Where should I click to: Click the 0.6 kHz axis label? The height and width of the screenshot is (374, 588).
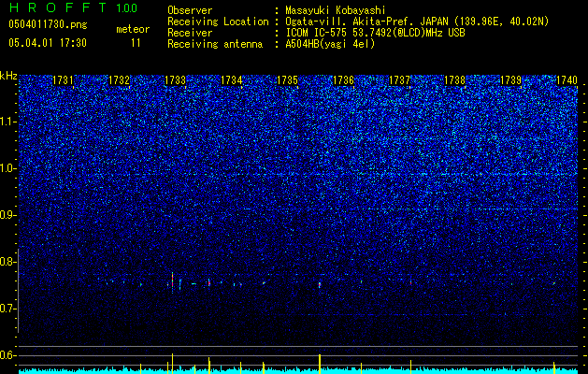point(8,355)
